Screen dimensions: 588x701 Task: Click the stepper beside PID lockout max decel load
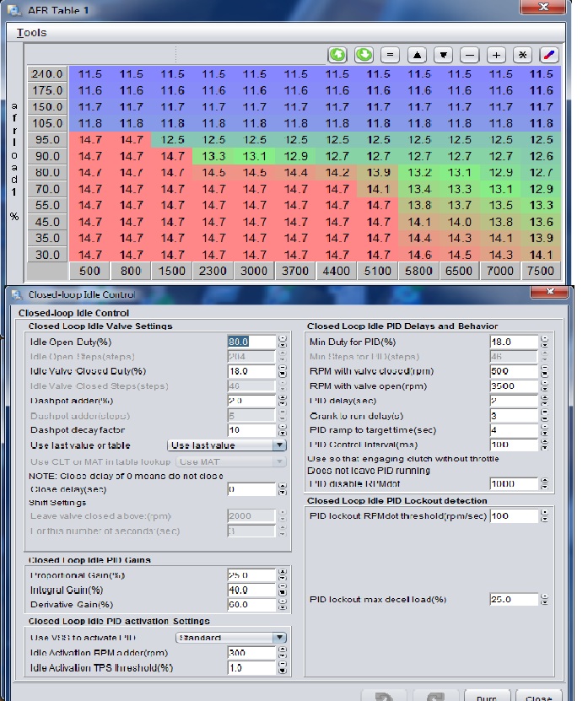[x=544, y=600]
